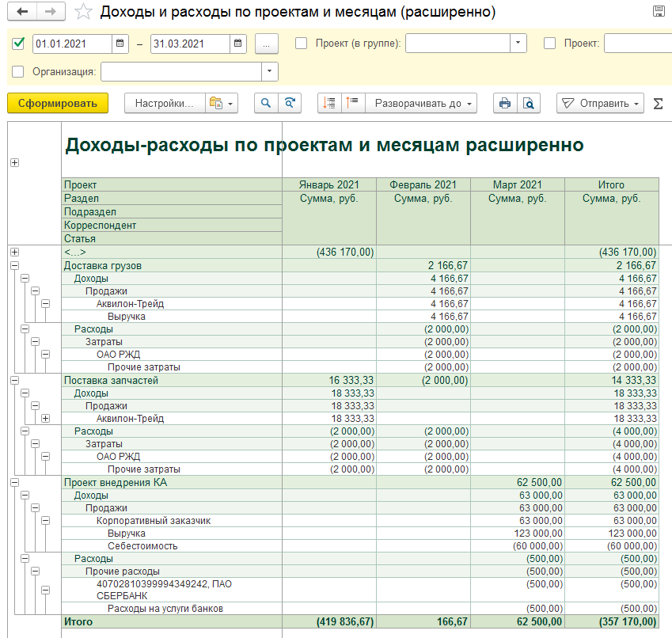
Task: Click the start date field 01.01.2021
Action: click(x=72, y=44)
